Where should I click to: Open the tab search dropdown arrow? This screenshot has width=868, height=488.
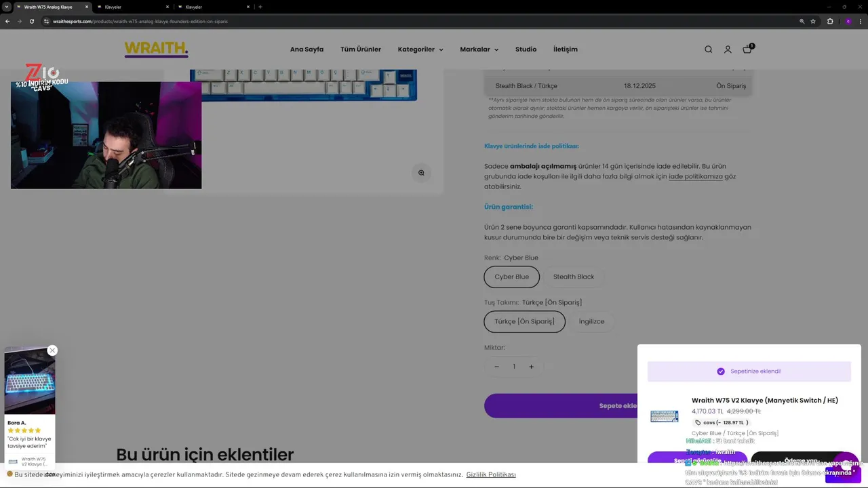[x=6, y=7]
